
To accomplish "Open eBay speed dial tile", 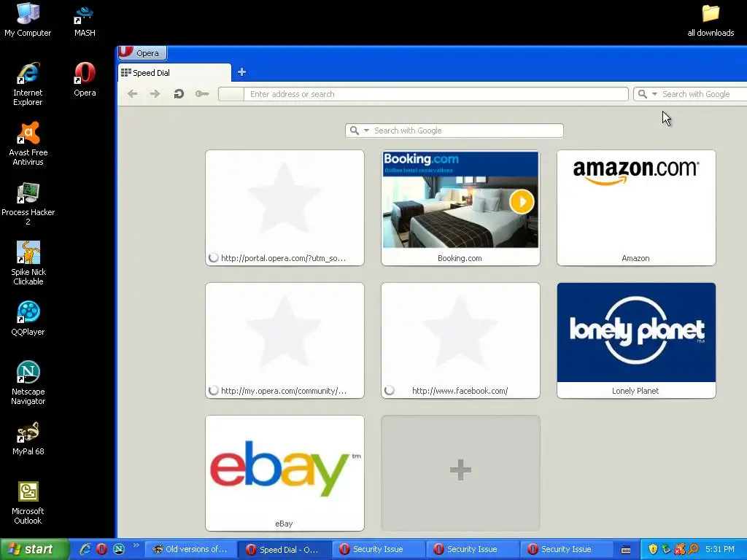I will (285, 473).
